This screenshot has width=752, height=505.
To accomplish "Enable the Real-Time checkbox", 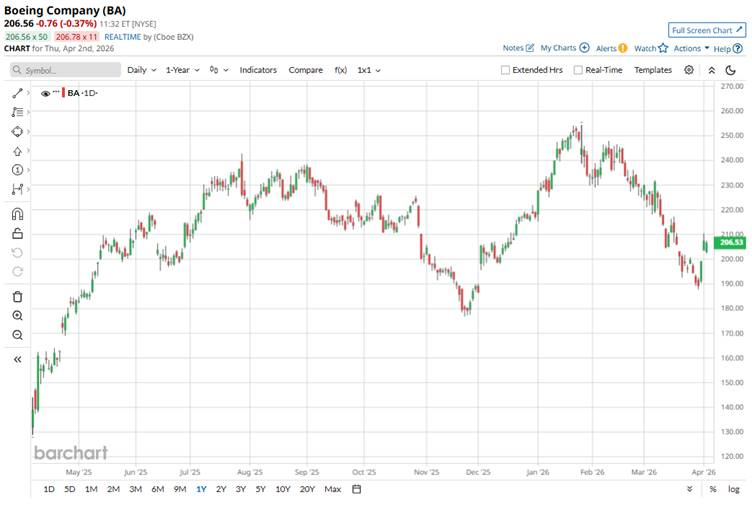I will coord(578,70).
